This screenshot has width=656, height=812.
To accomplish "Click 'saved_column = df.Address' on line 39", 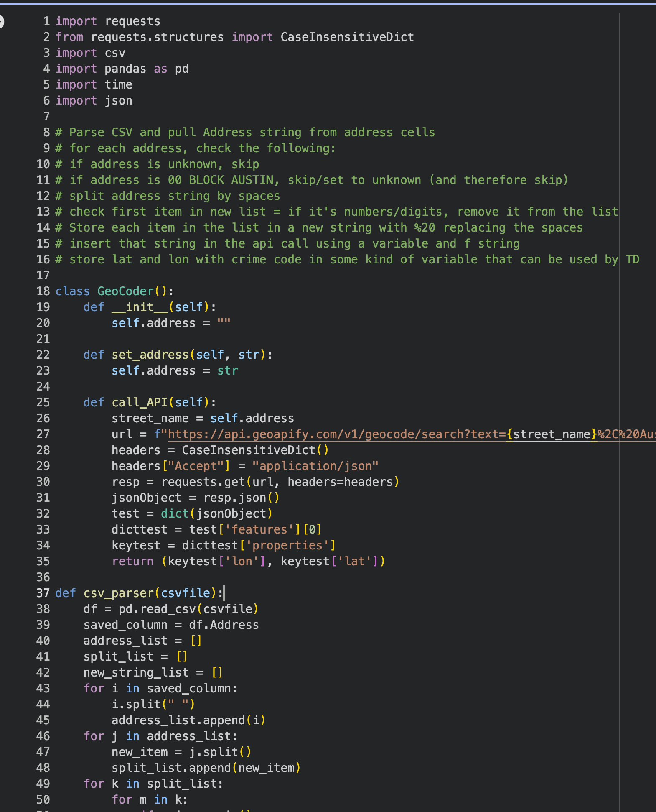I will [171, 625].
